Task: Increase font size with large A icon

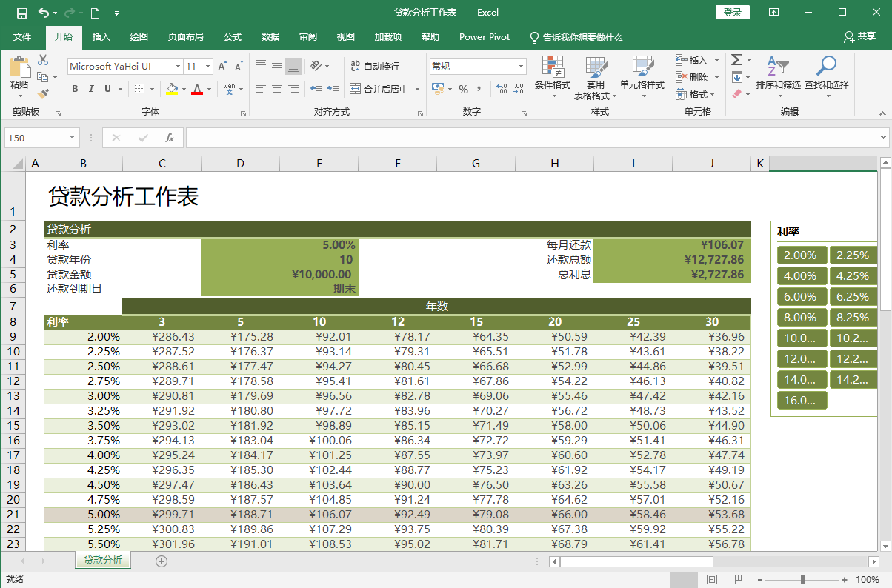Action: point(222,66)
